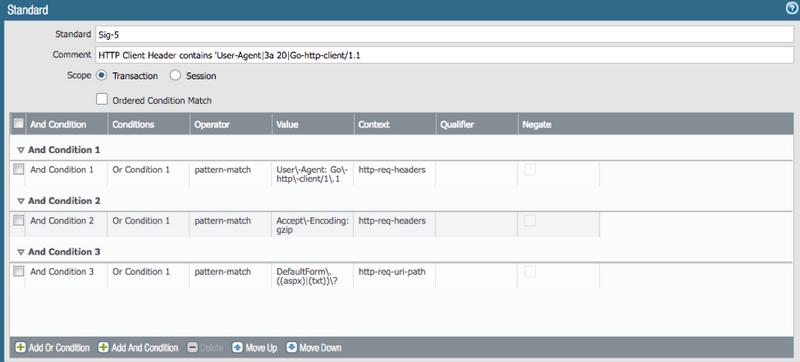Select the Transaction scope radio button
The height and width of the screenshot is (362, 800).
click(x=102, y=75)
